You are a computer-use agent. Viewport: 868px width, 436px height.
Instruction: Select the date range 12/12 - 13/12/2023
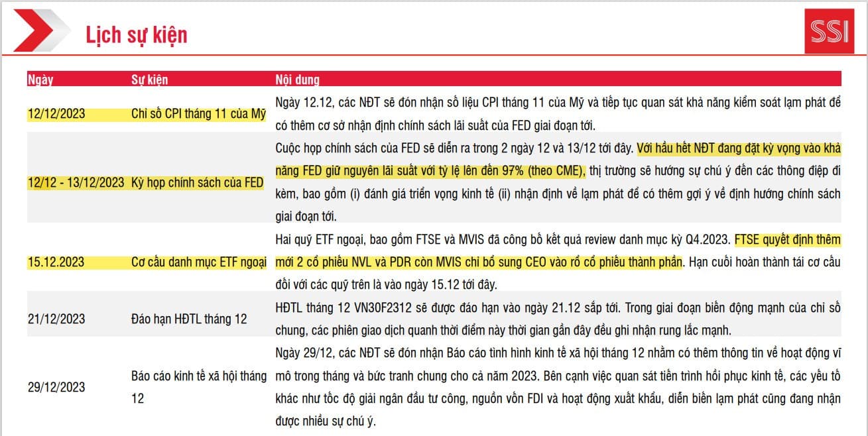point(76,182)
